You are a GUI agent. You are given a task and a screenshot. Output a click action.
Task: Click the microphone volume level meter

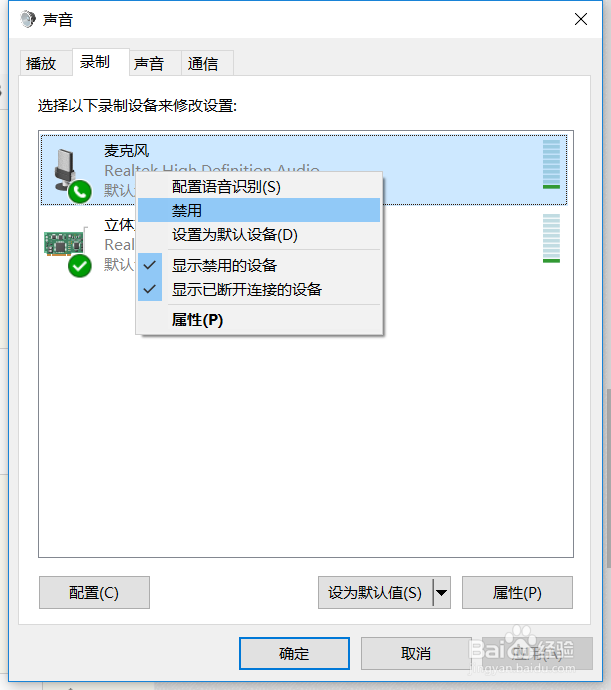pyautogui.click(x=551, y=165)
